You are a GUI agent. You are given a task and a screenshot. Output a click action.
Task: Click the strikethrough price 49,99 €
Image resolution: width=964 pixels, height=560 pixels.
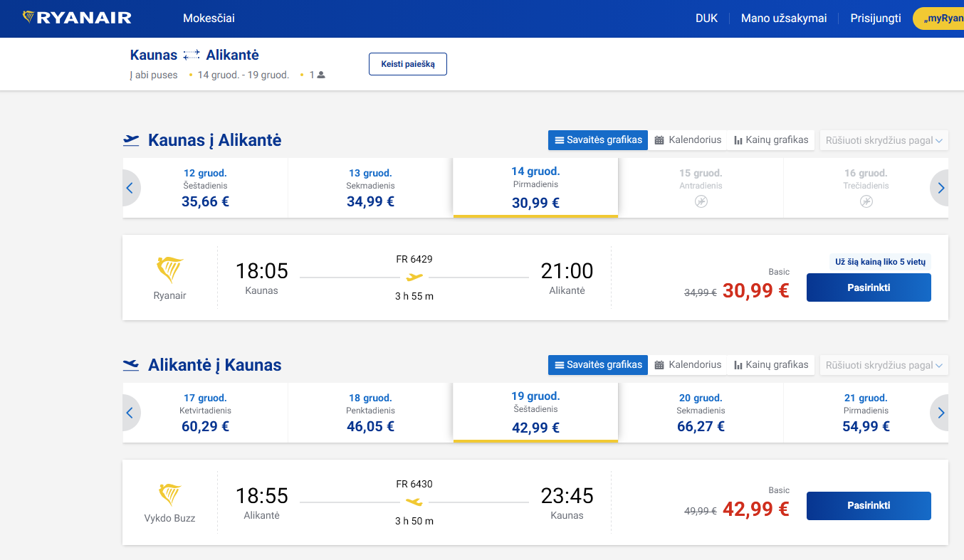[700, 511]
